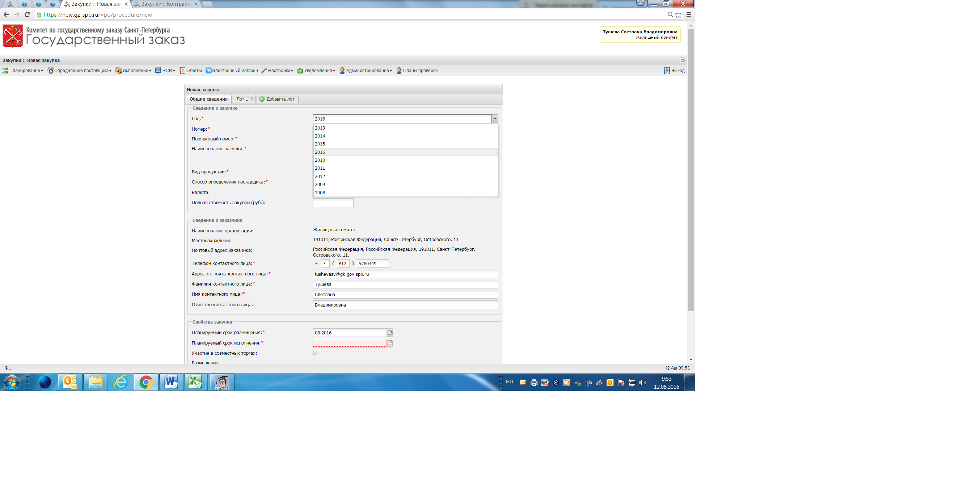Switch to the Общие сведения tab
This screenshot has width=980, height=498.
(208, 99)
